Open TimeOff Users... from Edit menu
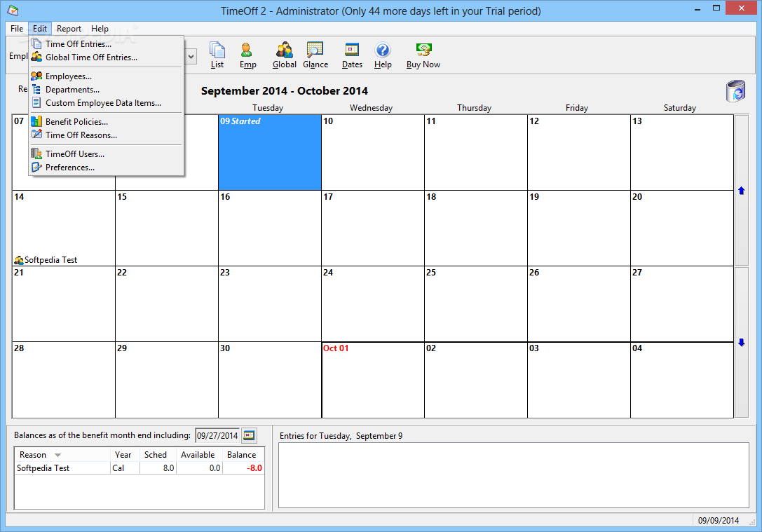762x532 pixels. [x=107, y=154]
